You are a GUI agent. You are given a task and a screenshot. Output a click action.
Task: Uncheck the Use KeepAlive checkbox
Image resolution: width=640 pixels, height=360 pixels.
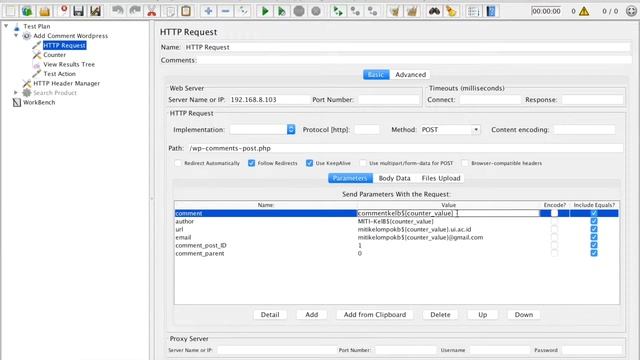[x=309, y=163]
